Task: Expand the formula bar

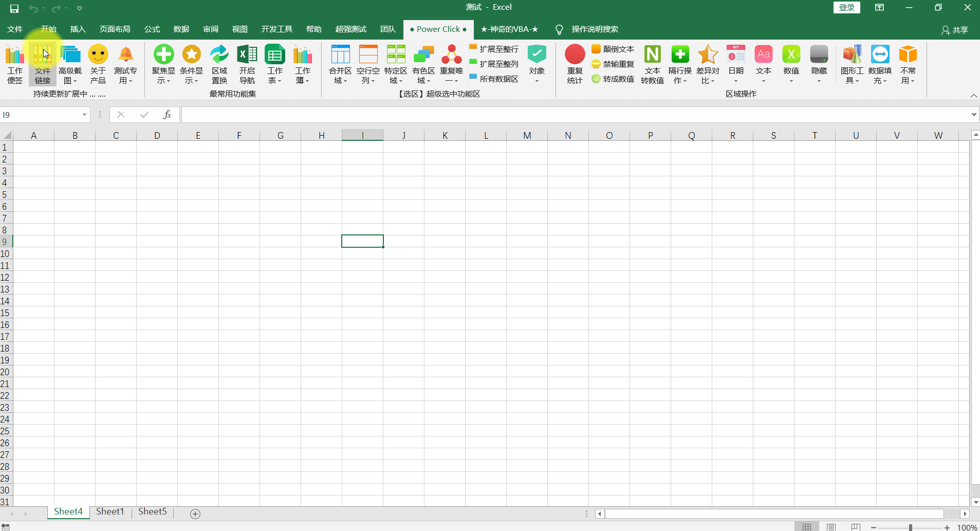Action: coord(973,115)
